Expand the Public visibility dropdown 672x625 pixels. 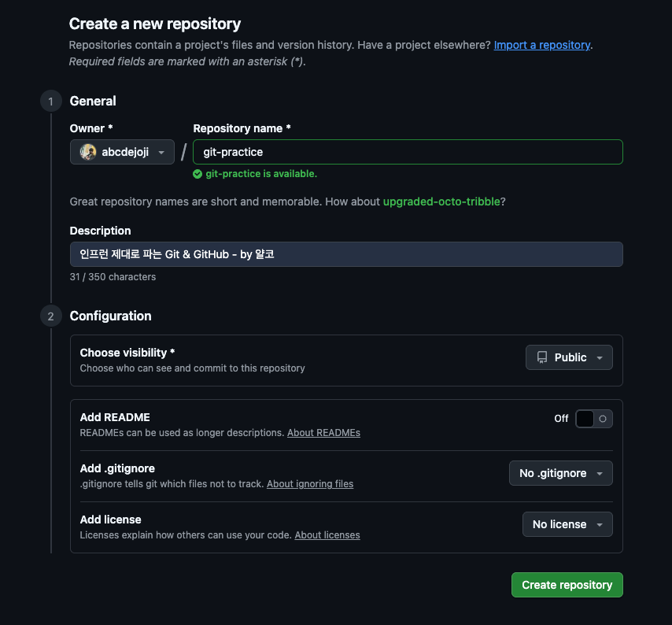[x=569, y=357]
